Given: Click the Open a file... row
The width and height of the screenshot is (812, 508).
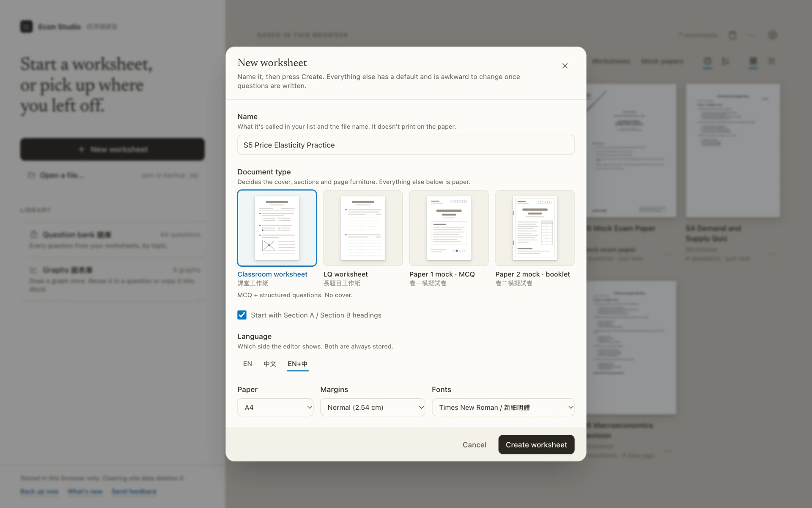Looking at the screenshot, I should tap(112, 175).
